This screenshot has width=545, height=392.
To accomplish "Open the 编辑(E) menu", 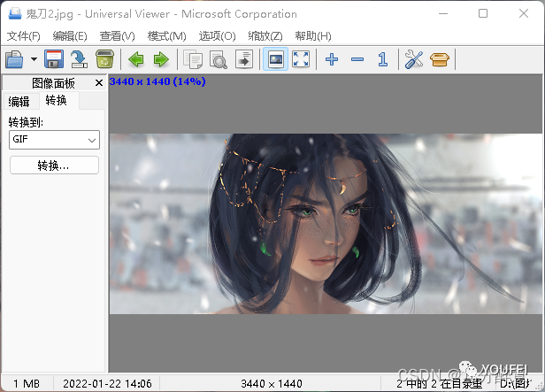I will (x=70, y=35).
